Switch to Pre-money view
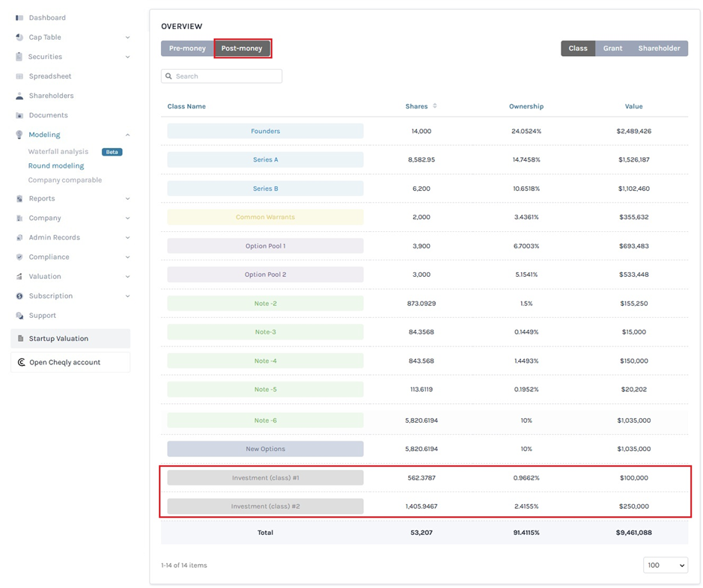The width and height of the screenshot is (703, 588). (187, 49)
